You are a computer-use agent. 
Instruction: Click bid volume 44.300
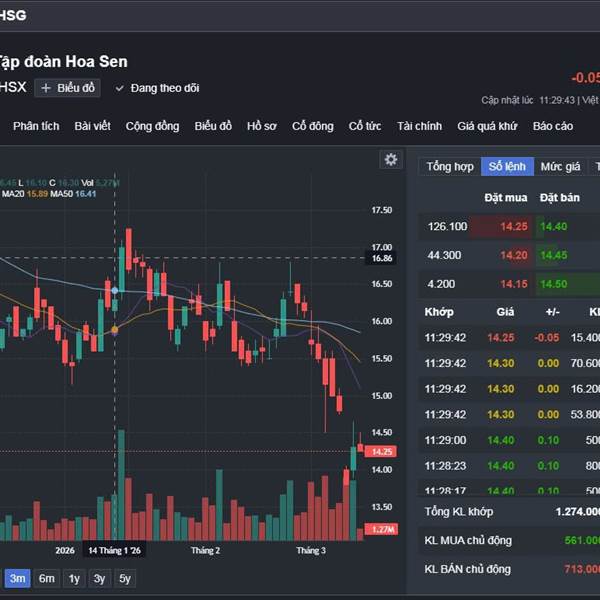[x=444, y=255]
